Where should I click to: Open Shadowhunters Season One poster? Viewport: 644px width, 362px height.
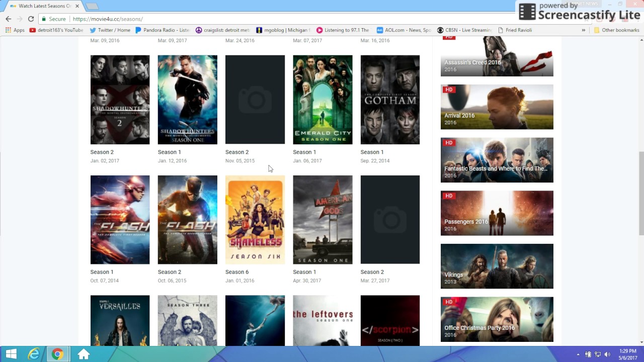187,100
